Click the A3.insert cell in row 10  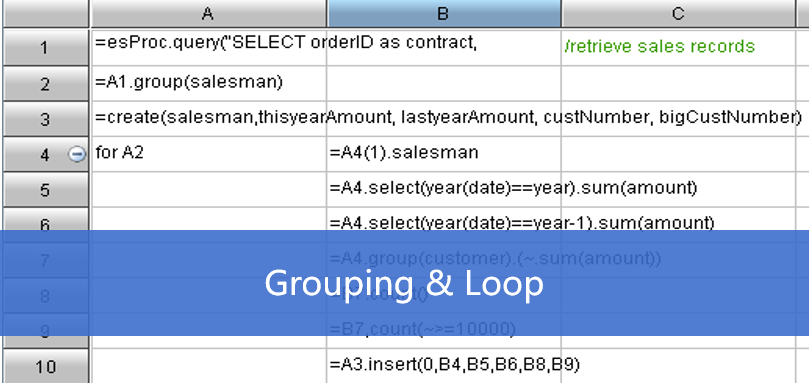pyautogui.click(x=444, y=366)
